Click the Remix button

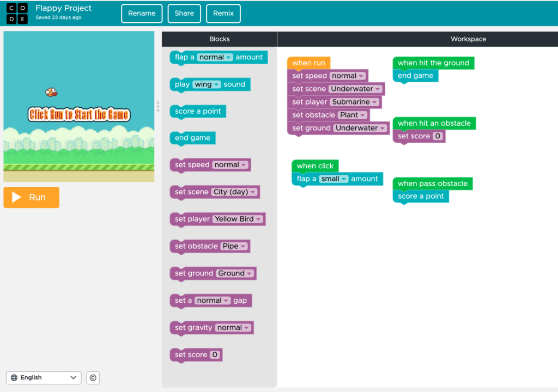coord(223,14)
